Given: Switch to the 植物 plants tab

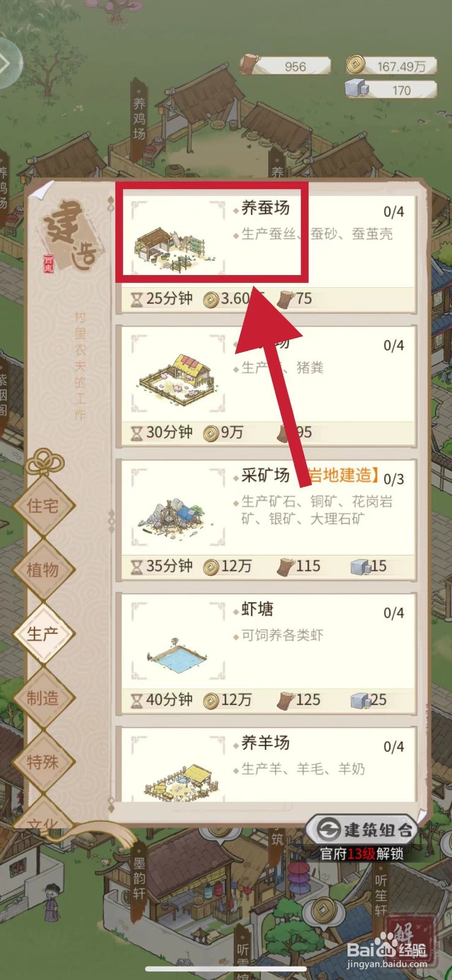Looking at the screenshot, I should tap(43, 570).
